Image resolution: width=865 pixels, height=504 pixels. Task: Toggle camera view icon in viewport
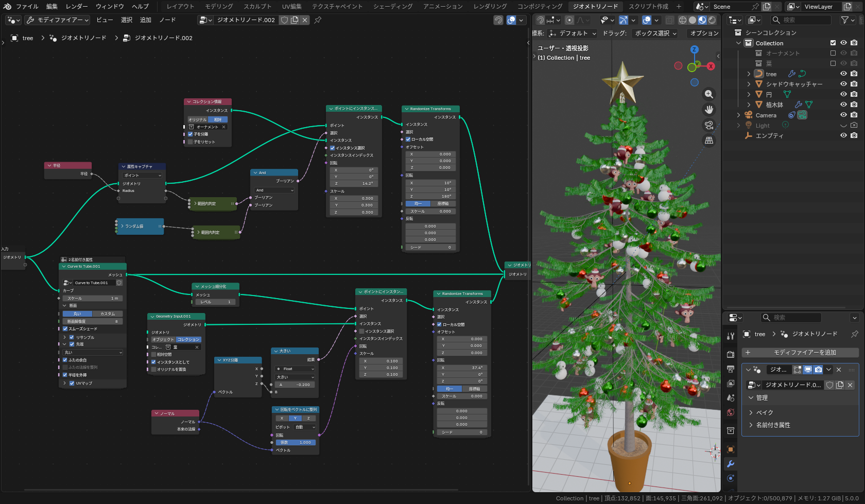709,125
